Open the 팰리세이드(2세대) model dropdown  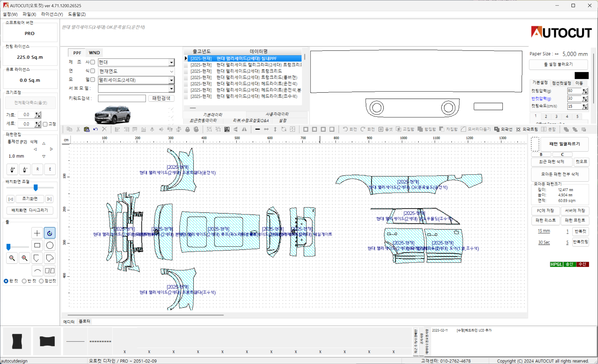[x=171, y=80]
